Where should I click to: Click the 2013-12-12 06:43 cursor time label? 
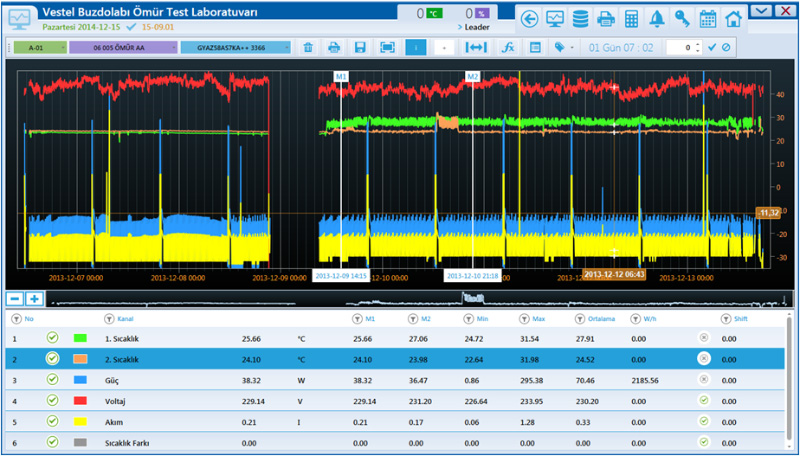click(614, 274)
